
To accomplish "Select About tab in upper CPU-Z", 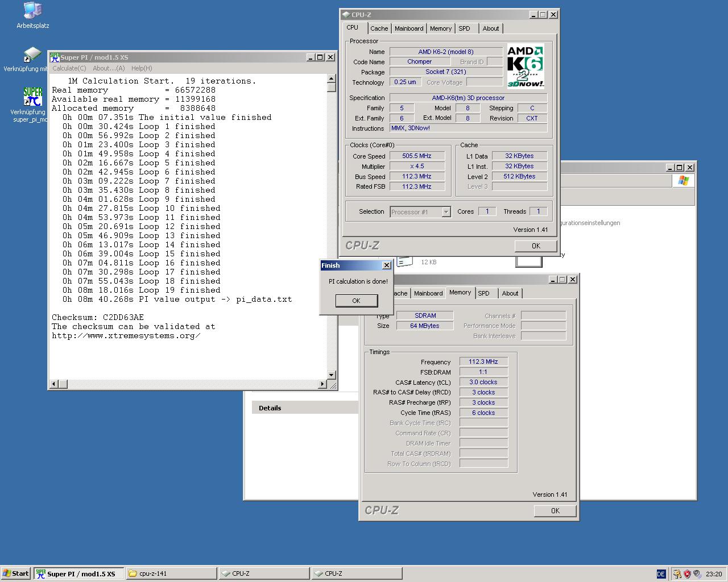I will click(491, 28).
